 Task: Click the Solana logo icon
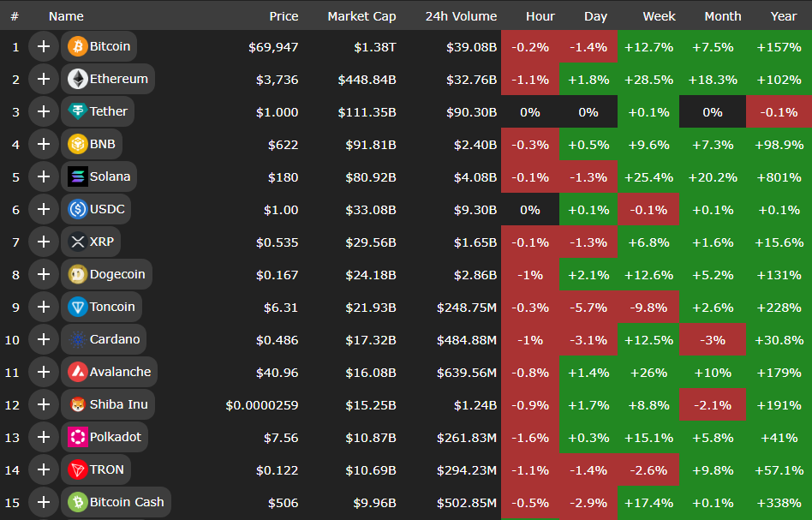[x=78, y=176]
